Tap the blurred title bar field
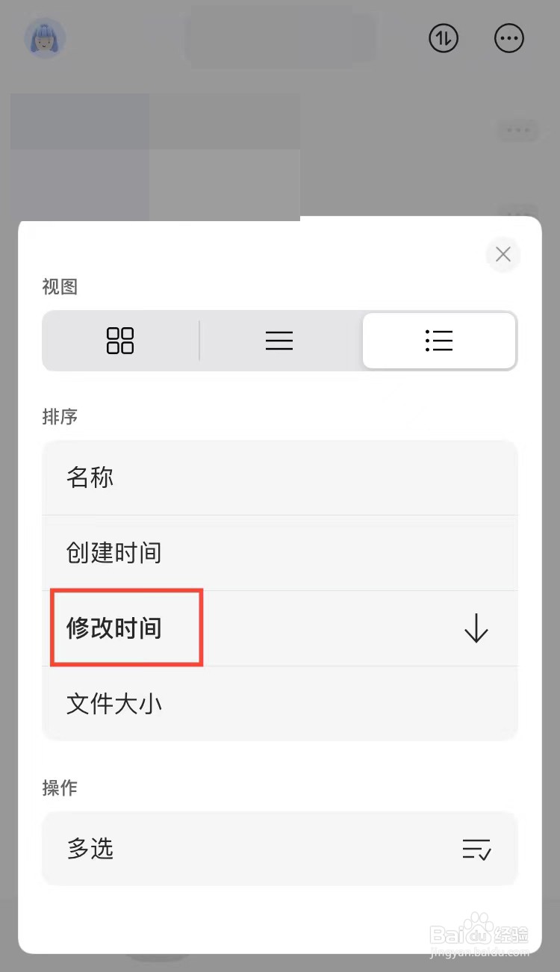560x972 pixels. 280,39
